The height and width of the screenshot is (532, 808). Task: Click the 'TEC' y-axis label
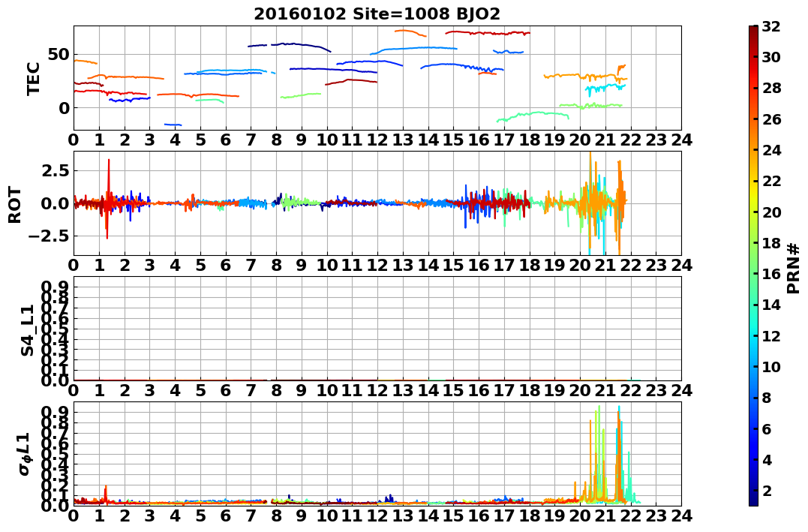34,79
